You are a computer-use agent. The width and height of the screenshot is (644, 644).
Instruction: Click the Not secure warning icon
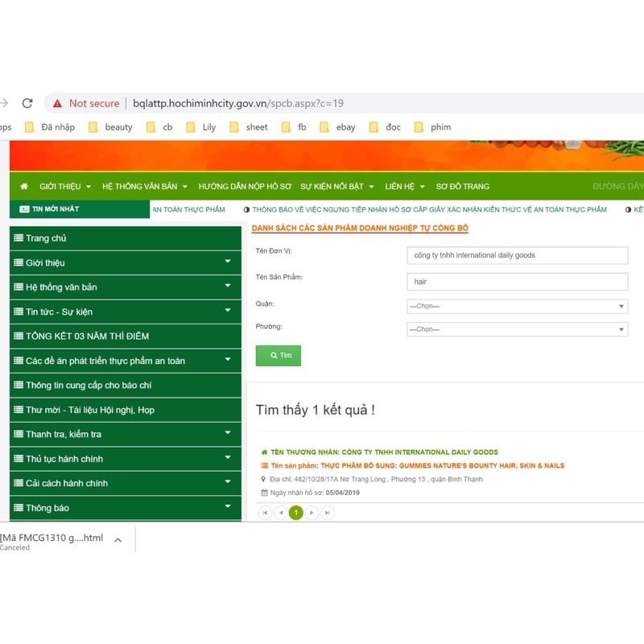57,103
